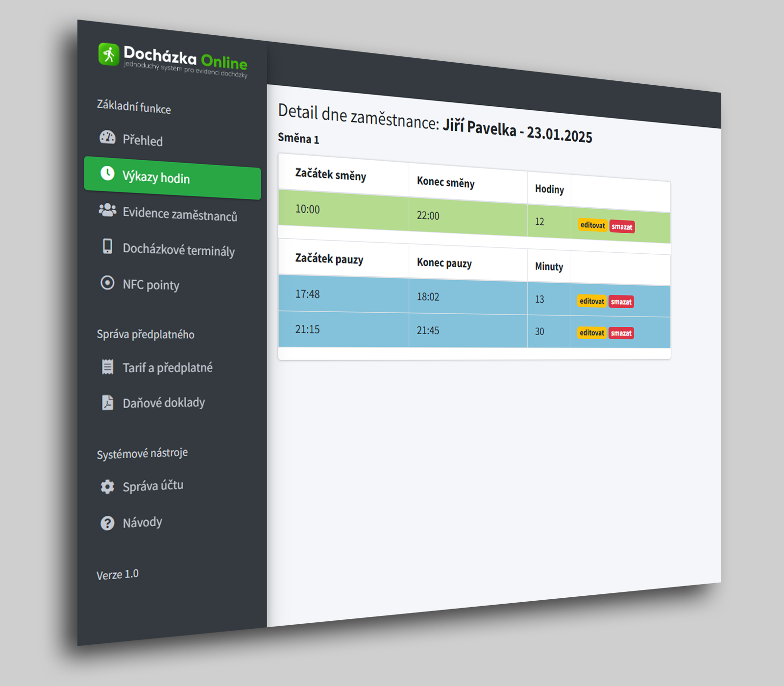The height and width of the screenshot is (686, 784).
Task: Edit the 21:15 pause entry
Action: [592, 333]
